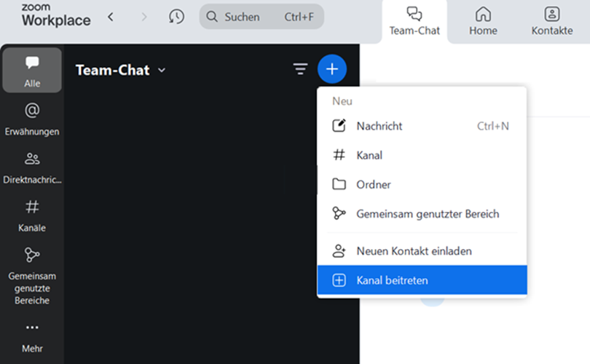The height and width of the screenshot is (364, 590).
Task: Open Kanäle in the sidebar
Action: coord(32,215)
